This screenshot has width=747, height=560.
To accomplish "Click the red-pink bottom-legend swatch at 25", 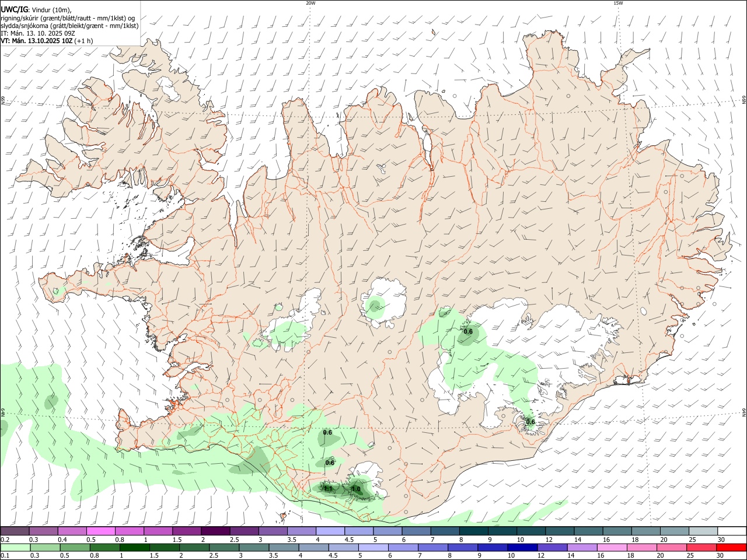I will pyautogui.click(x=702, y=547).
